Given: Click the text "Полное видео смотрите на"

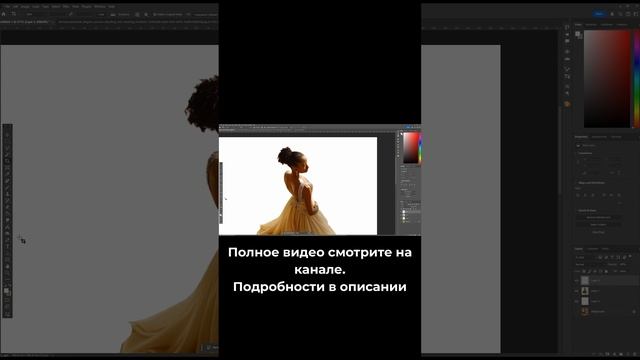Looking at the screenshot, I should click(x=320, y=252).
